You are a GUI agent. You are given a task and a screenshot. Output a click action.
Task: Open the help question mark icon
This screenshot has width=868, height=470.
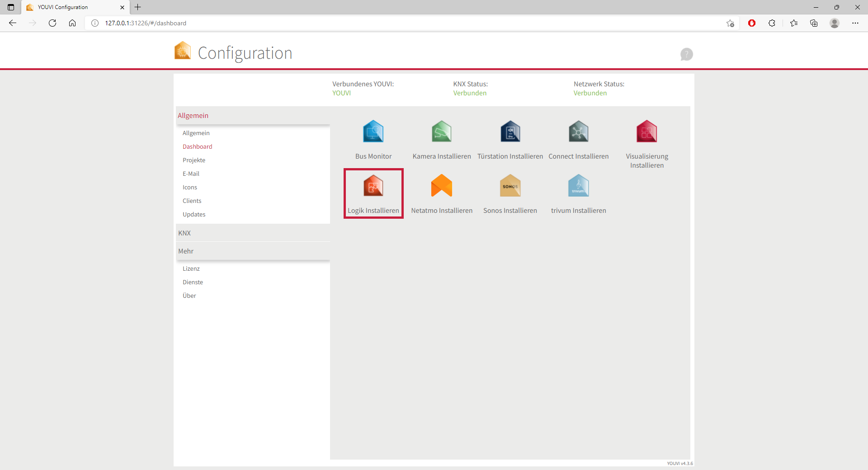pyautogui.click(x=687, y=54)
